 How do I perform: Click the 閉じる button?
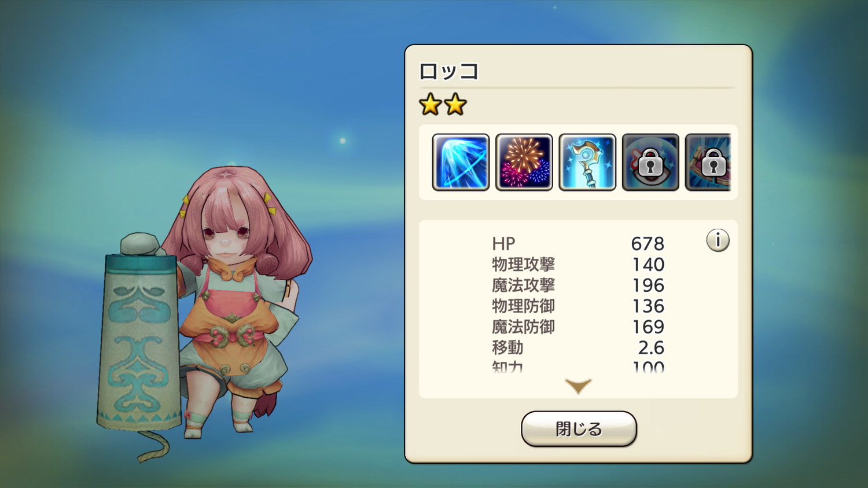[x=579, y=429]
